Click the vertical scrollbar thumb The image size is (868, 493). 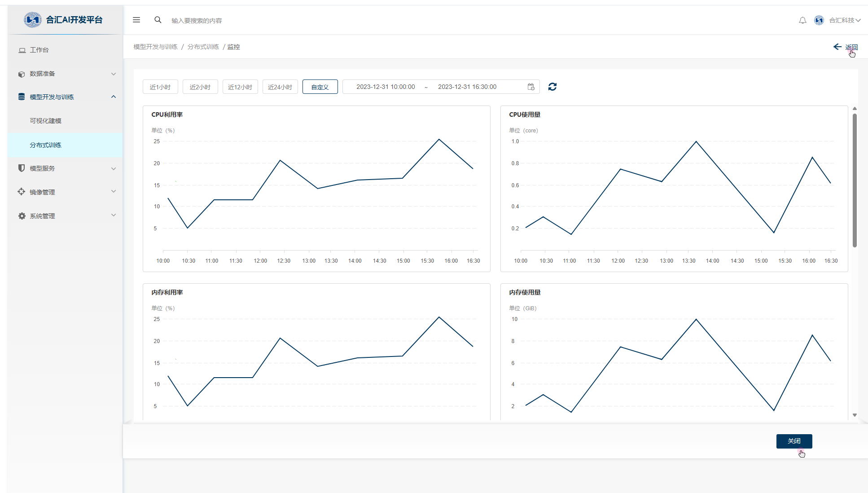(x=855, y=180)
